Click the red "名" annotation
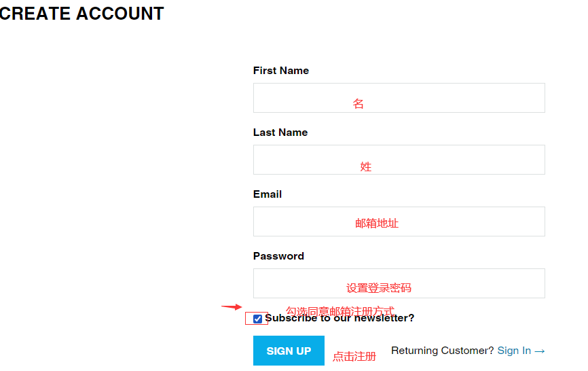The height and width of the screenshot is (371, 588). click(x=358, y=104)
